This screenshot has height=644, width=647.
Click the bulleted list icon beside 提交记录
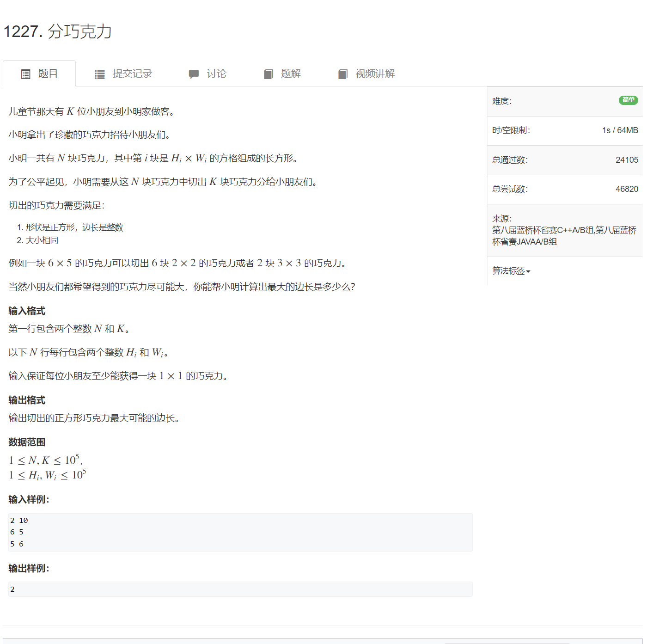pyautogui.click(x=100, y=74)
